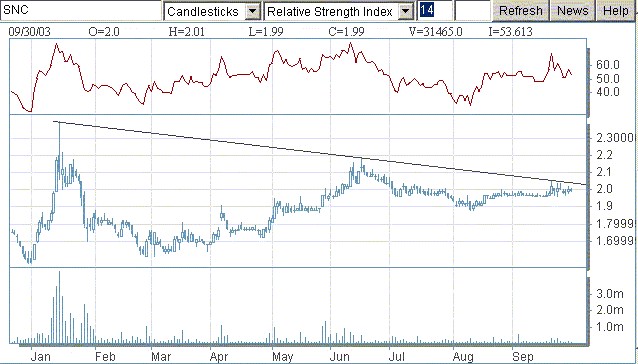Screen dimensions: 638x364
Task: Click the 3.0m volume axis label
Action: click(610, 293)
